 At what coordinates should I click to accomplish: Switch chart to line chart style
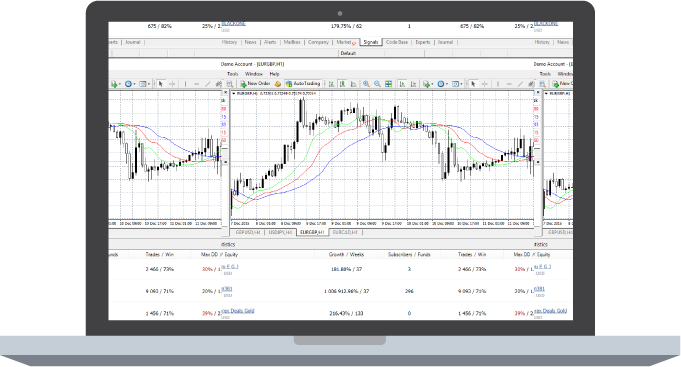click(x=354, y=84)
